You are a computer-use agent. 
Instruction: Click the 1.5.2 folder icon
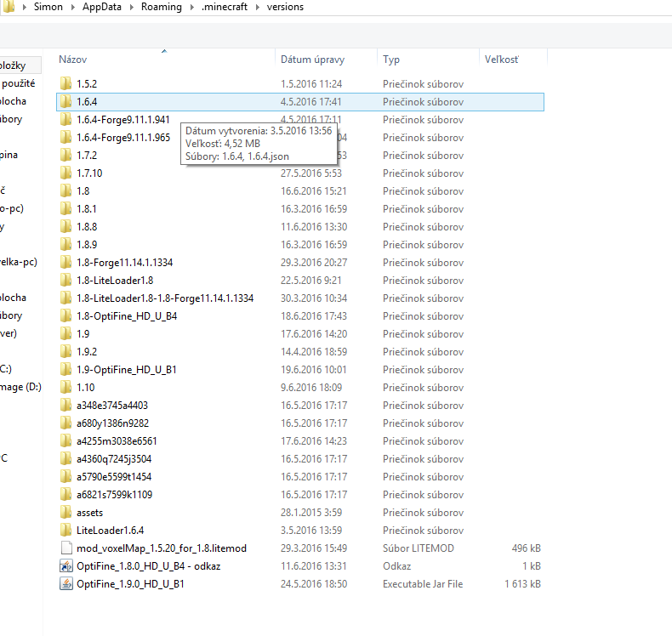(x=66, y=84)
